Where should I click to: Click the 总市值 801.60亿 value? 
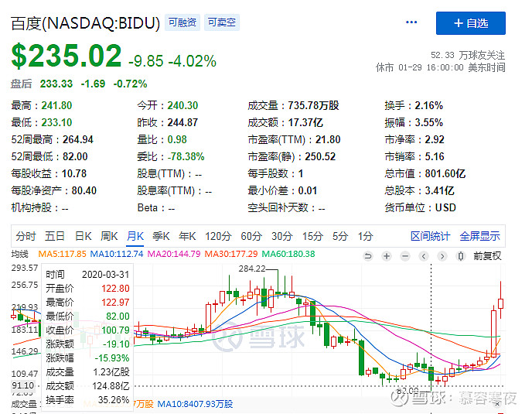pos(445,173)
